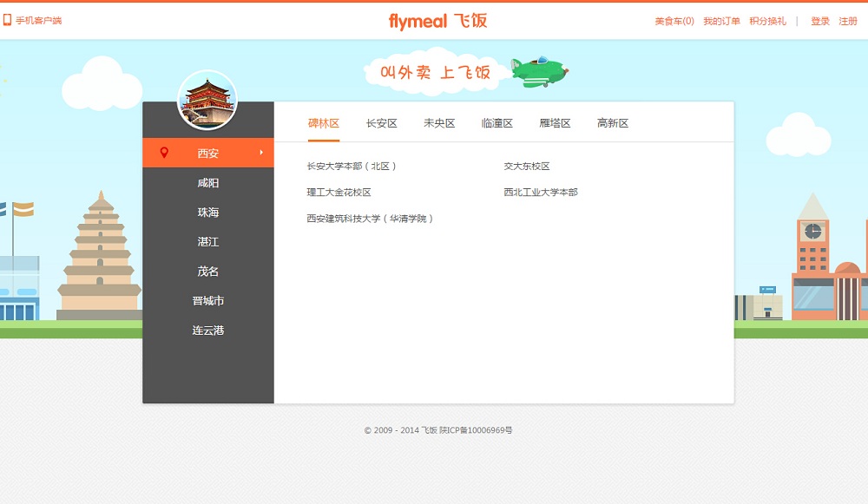Open the mobile client phone icon
Image resolution: width=868 pixels, height=504 pixels.
point(7,21)
